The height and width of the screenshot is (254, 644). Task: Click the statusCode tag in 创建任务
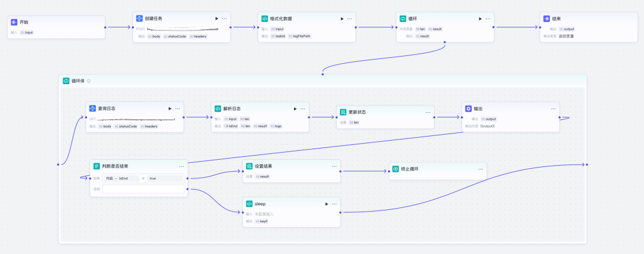(x=175, y=36)
